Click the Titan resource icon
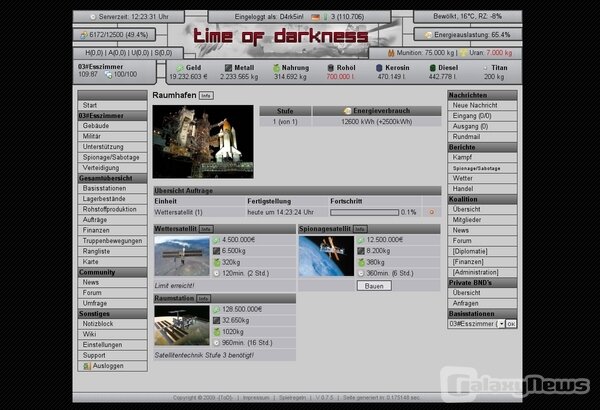This screenshot has height=410, width=600. (x=485, y=68)
